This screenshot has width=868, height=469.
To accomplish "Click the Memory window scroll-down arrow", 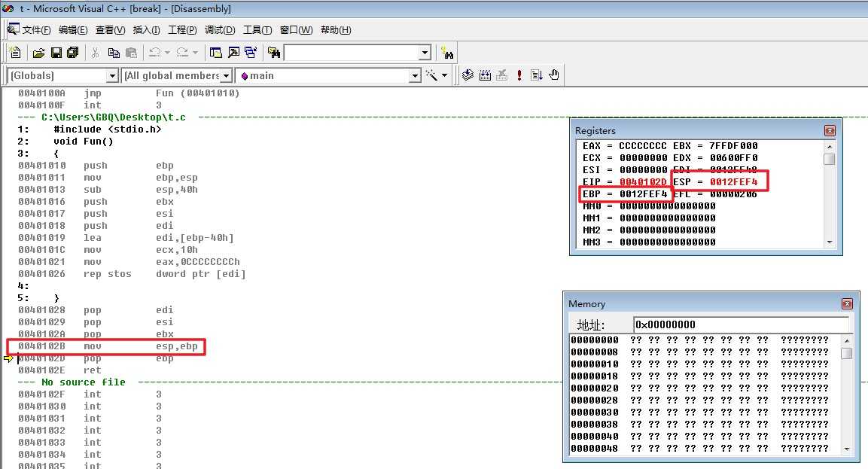I will 846,449.
